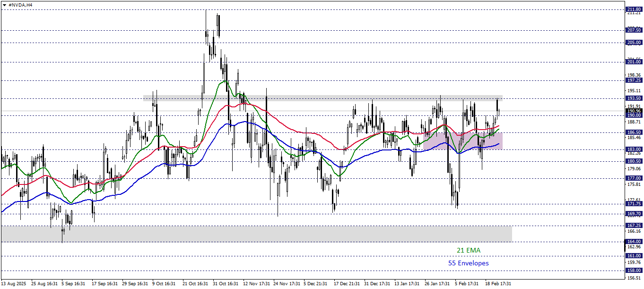Click the 197.25 price level tag

[634, 80]
